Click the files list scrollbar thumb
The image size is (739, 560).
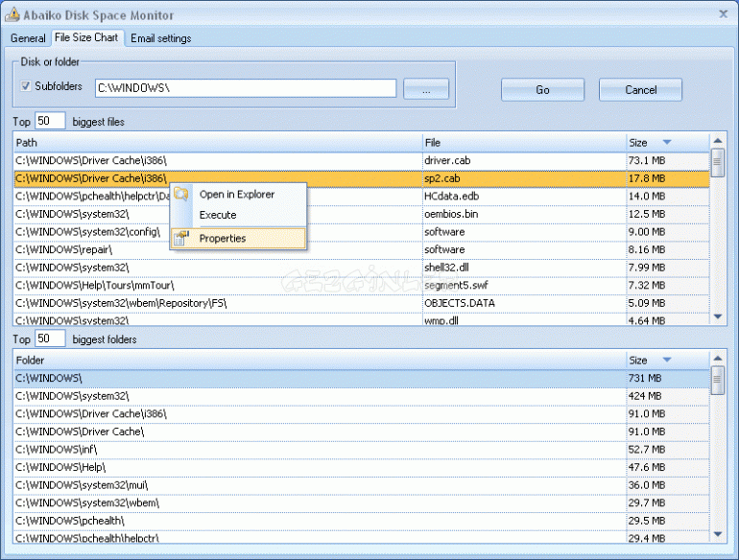tap(718, 162)
